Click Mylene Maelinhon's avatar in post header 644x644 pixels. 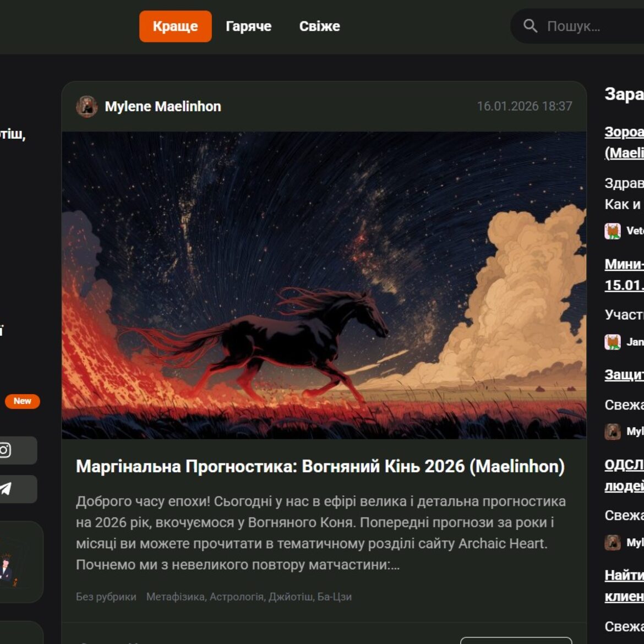point(87,106)
